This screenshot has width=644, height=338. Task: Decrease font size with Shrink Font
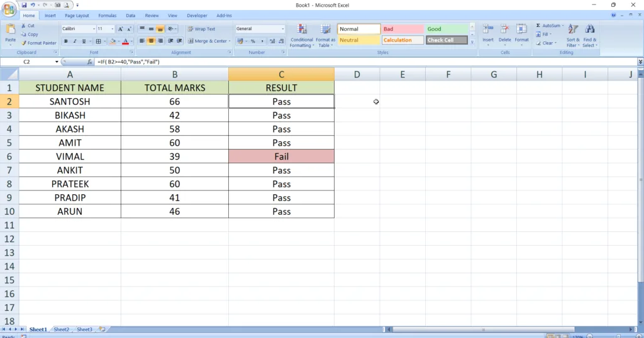[129, 29]
